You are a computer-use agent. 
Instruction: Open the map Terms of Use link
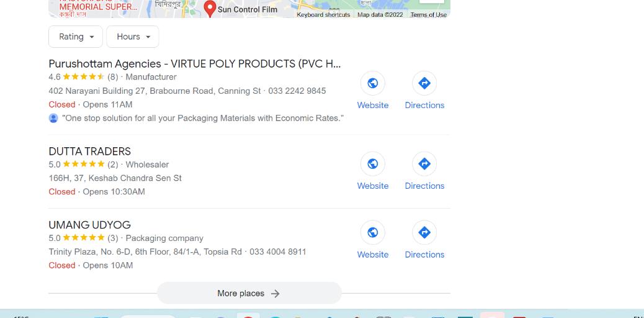(428, 15)
